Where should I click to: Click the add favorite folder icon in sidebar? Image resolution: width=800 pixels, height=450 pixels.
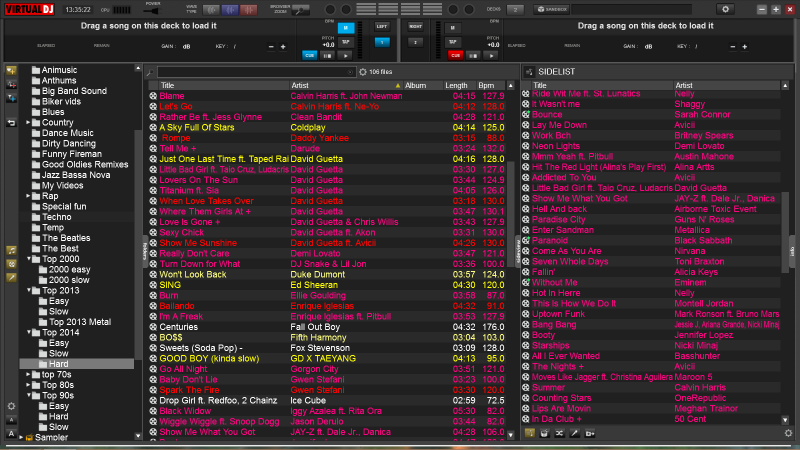[x=11, y=70]
